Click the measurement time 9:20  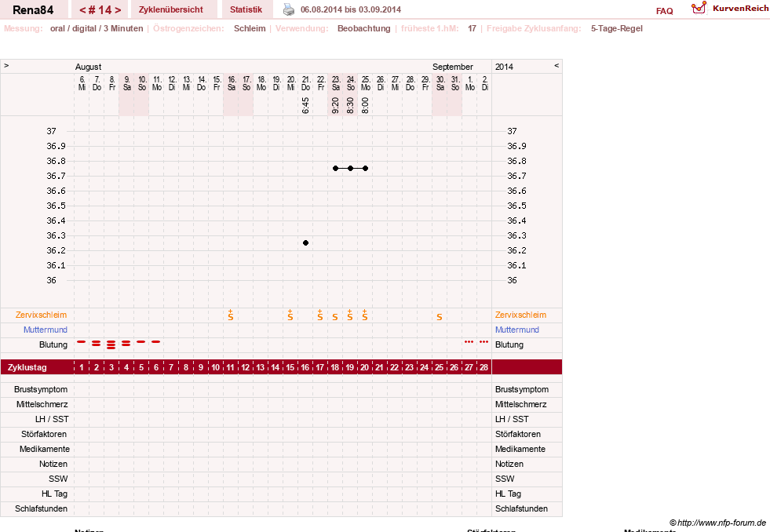point(335,105)
